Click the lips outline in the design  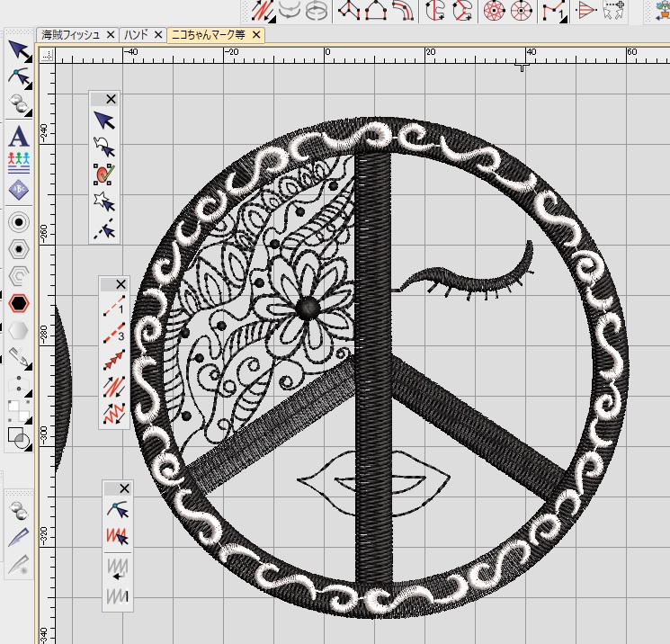click(x=373, y=483)
